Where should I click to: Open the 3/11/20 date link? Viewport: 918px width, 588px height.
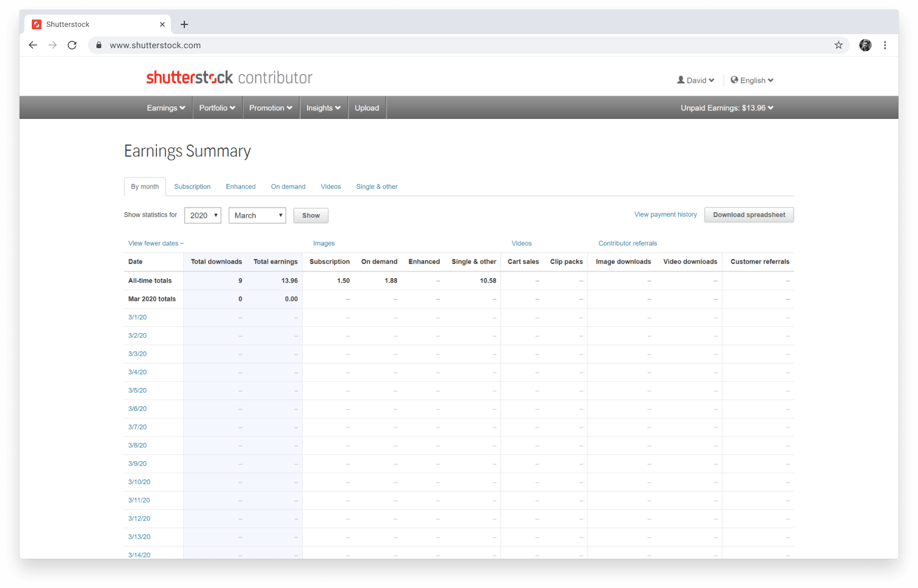(139, 500)
